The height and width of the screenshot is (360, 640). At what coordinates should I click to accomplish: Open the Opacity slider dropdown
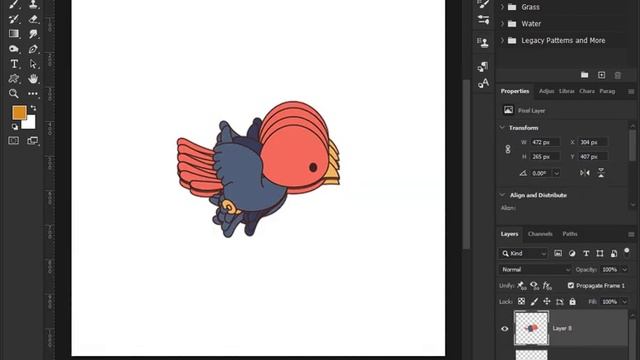coord(625,269)
